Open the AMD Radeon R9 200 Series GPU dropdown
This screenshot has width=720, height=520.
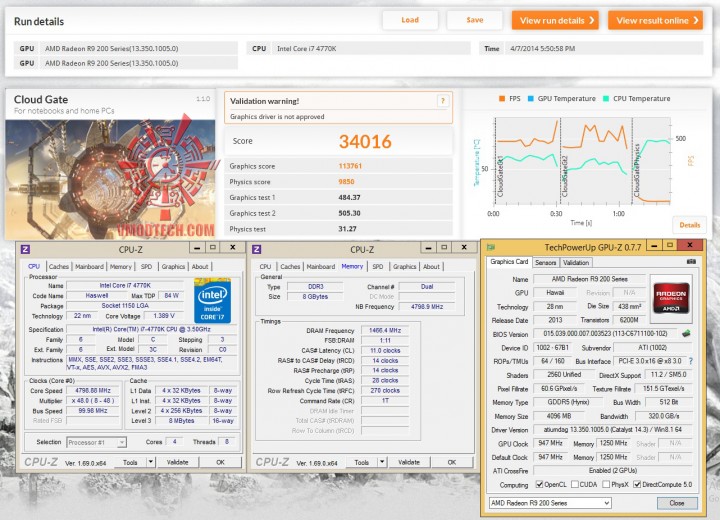click(x=550, y=503)
